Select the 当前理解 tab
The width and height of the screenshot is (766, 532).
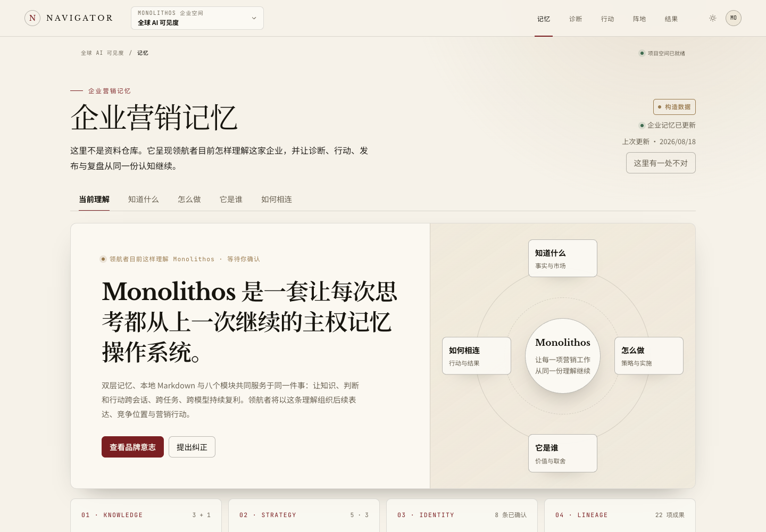point(94,199)
